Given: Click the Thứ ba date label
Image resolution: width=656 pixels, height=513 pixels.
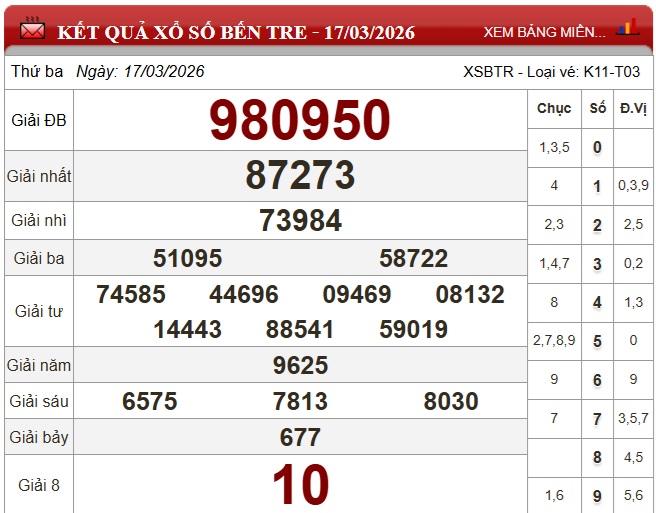Looking at the screenshot, I should (x=37, y=72).
